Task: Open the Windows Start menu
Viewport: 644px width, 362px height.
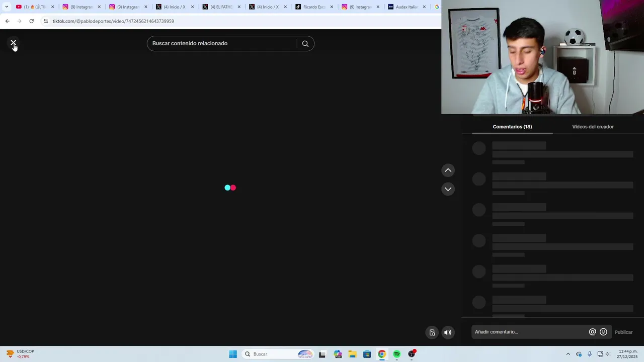Action: pyautogui.click(x=232, y=354)
